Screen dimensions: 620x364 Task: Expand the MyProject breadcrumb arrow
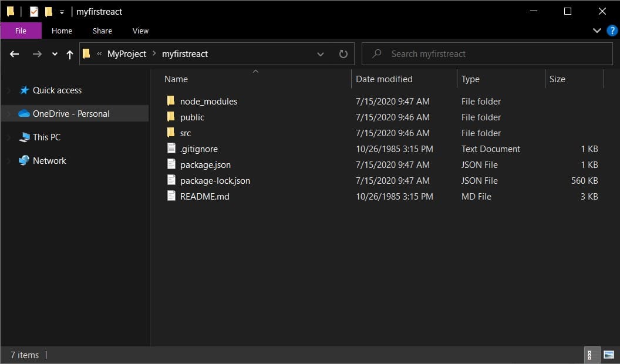point(154,54)
